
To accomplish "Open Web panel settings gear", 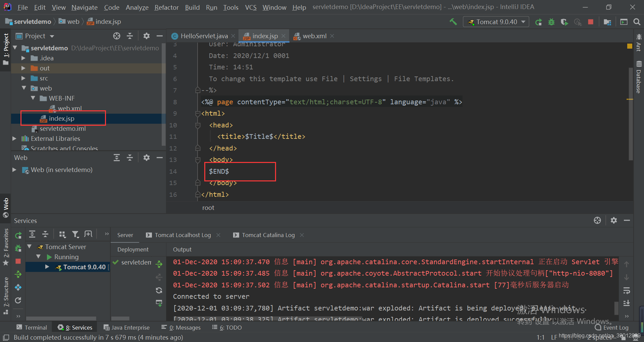I will pyautogui.click(x=147, y=158).
